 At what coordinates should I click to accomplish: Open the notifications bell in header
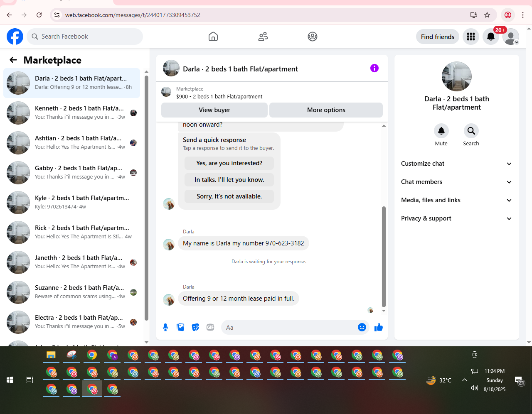[x=491, y=37]
